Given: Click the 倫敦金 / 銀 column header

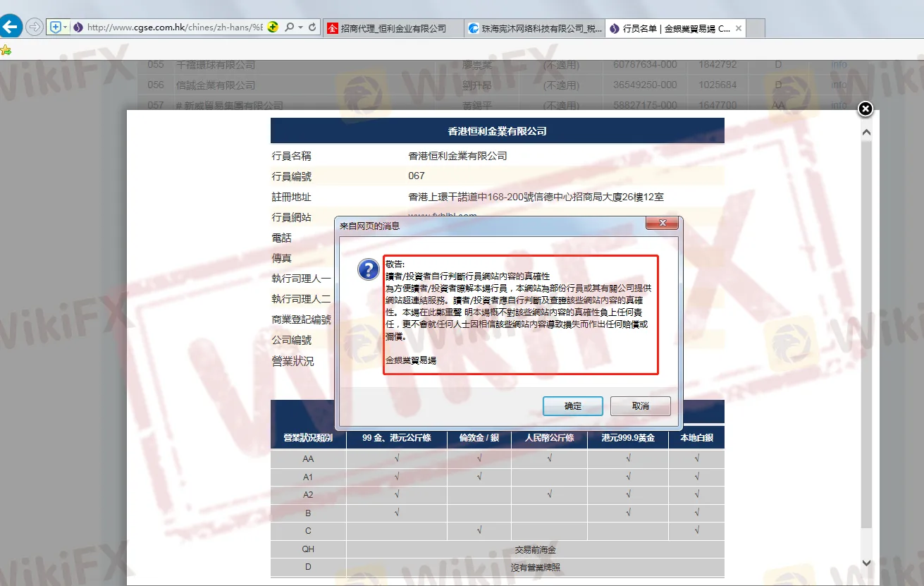Looking at the screenshot, I should 479,438.
